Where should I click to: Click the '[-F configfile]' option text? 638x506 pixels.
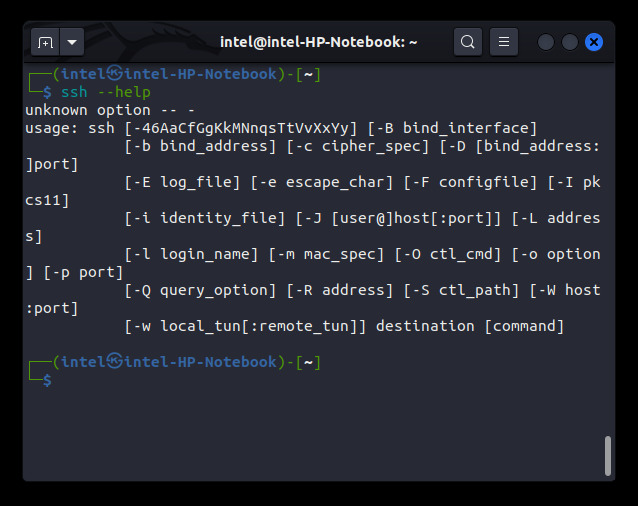coord(470,182)
